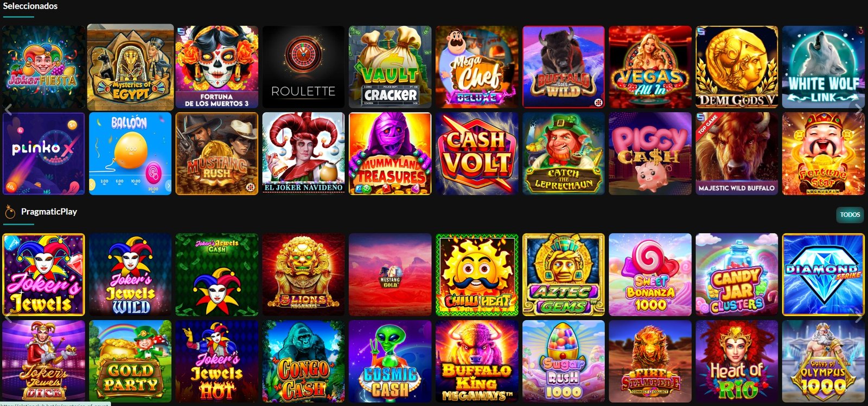
Task: Launch Gates of Olympus 1000
Action: coord(824,361)
